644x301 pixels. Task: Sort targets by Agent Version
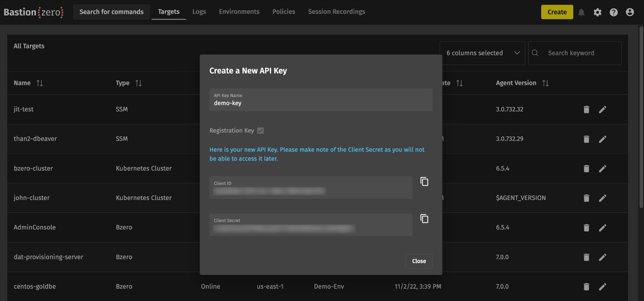point(545,83)
